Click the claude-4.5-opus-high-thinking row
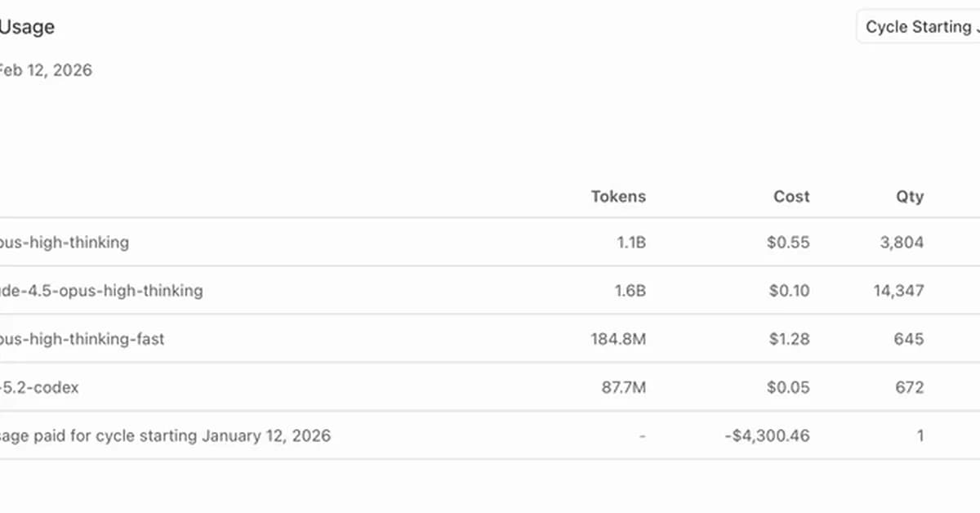 click(x=102, y=291)
